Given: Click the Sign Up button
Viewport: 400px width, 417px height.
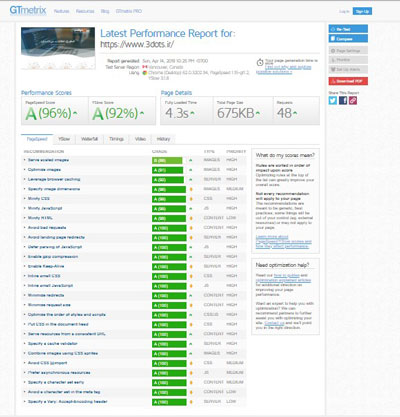Looking at the screenshot, I should 362,11.
